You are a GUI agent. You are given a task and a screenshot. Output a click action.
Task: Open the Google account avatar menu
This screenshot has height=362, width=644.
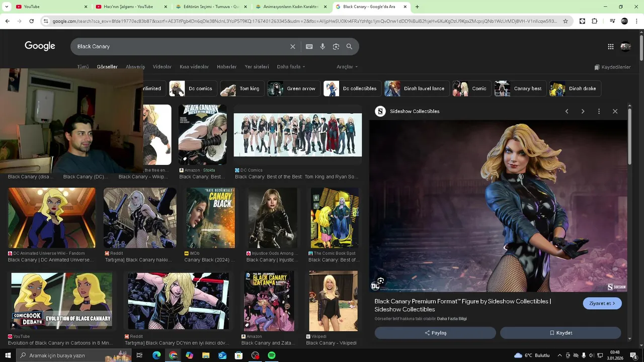pyautogui.click(x=625, y=46)
